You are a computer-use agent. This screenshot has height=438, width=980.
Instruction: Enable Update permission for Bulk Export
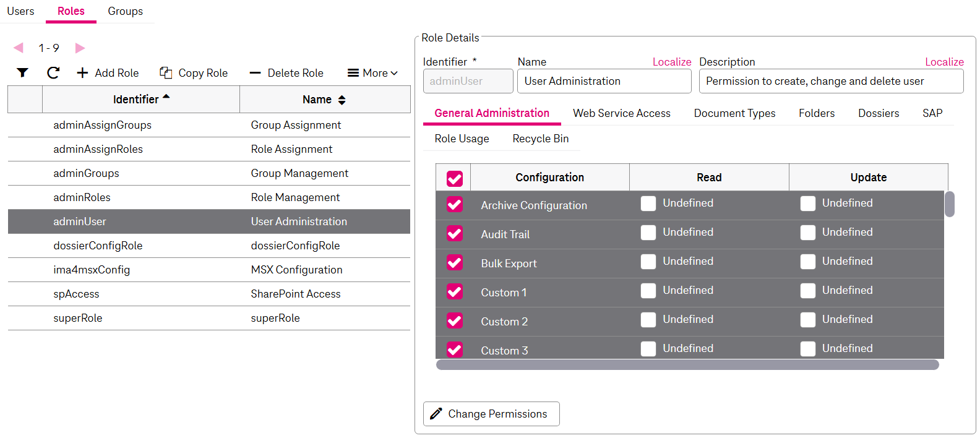pyautogui.click(x=807, y=262)
